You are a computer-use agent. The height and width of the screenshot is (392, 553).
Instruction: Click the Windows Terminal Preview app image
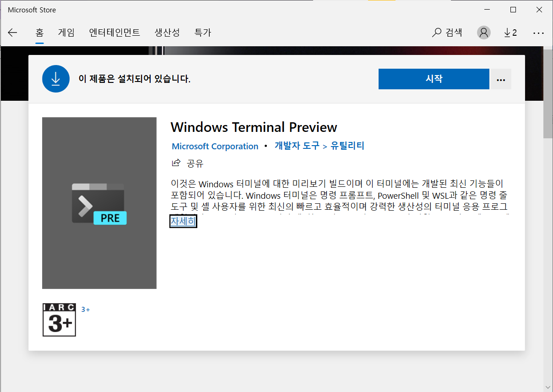(99, 203)
